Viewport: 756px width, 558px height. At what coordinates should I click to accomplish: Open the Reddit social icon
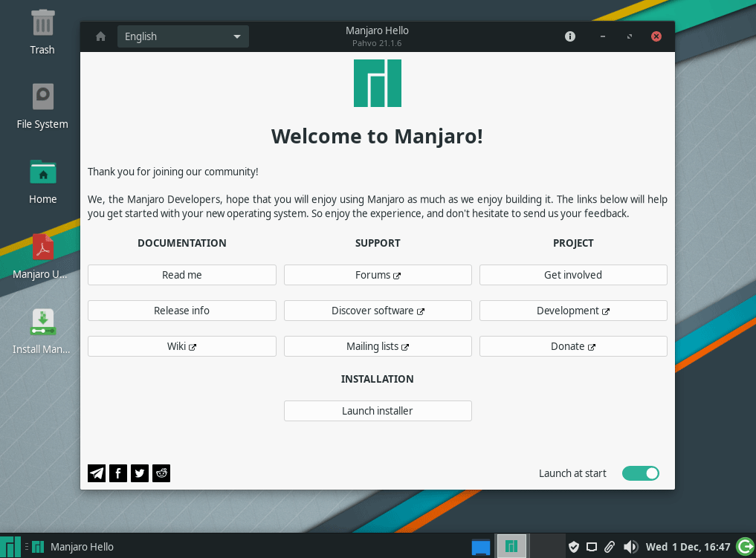[161, 473]
